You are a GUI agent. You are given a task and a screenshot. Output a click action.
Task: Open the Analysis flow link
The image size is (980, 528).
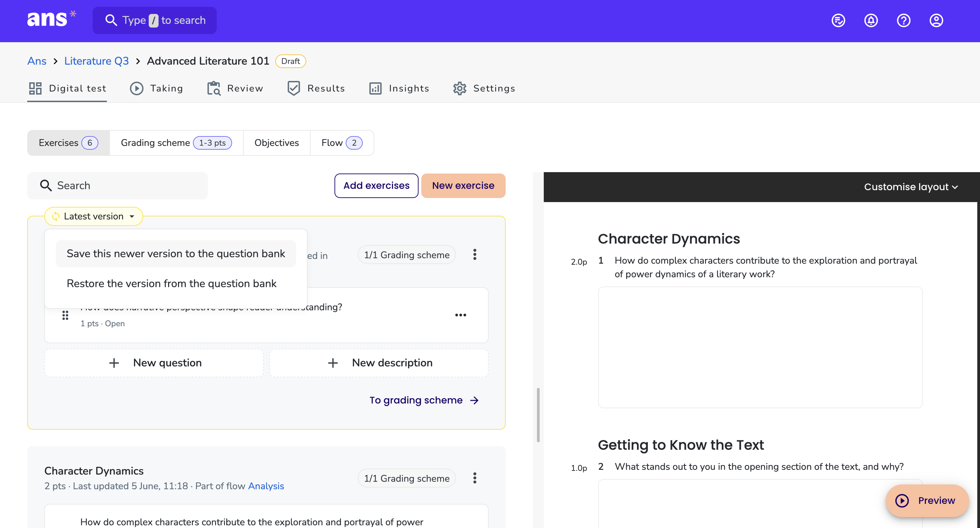click(266, 486)
